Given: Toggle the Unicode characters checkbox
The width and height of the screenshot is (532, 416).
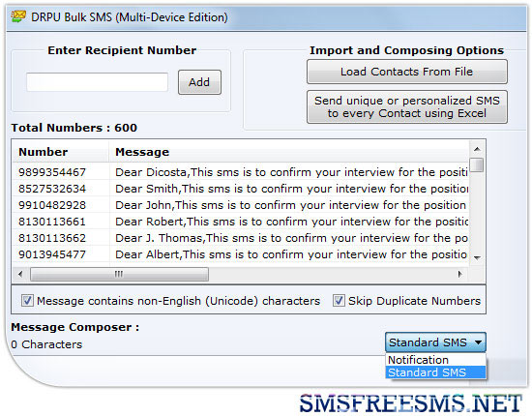Looking at the screenshot, I should pyautogui.click(x=27, y=301).
